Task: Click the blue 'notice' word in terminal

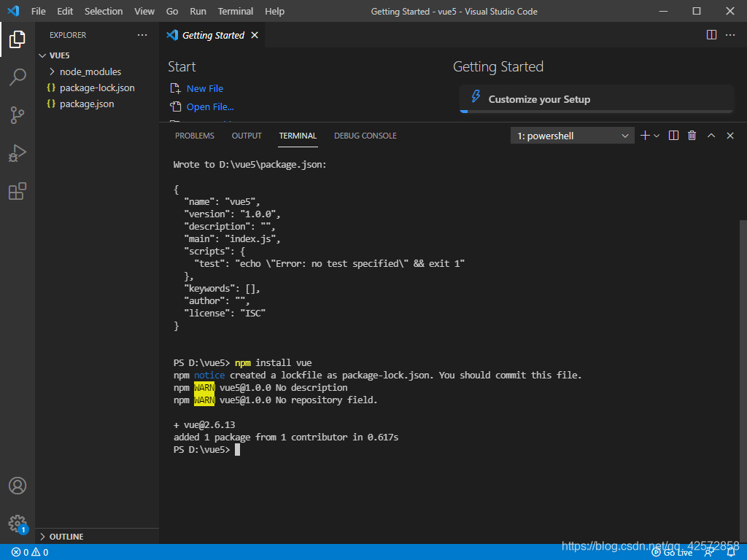Action: pos(209,376)
